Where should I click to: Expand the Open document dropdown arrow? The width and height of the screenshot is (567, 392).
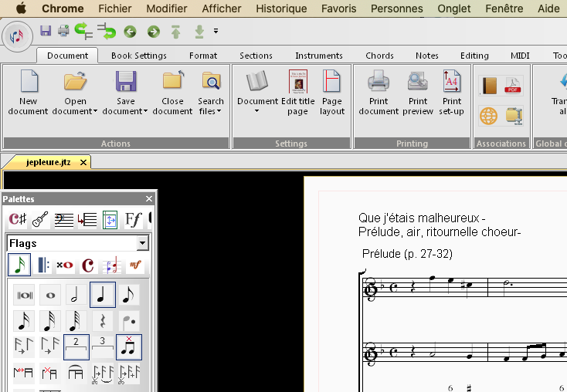95,111
